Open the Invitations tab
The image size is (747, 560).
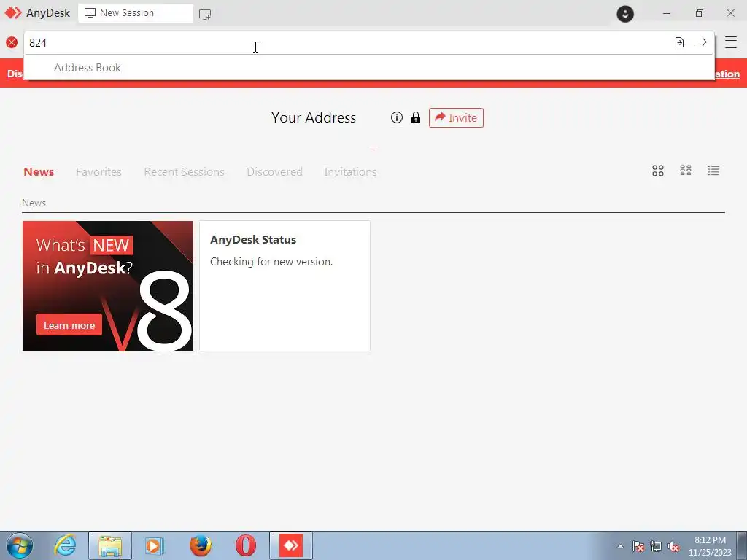click(x=351, y=172)
